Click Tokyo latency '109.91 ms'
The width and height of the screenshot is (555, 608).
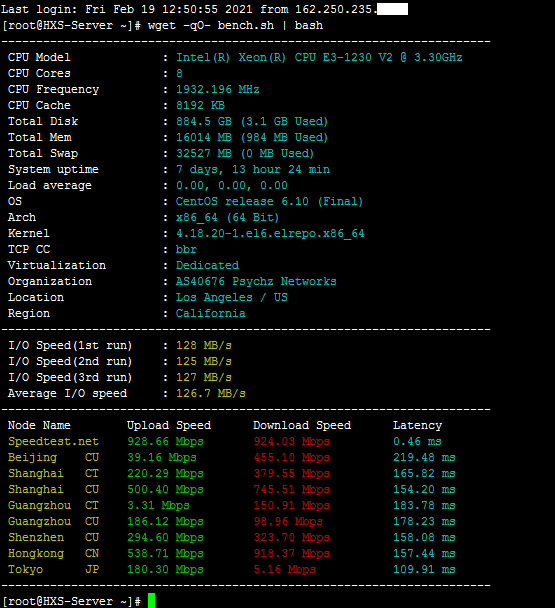tap(424, 569)
